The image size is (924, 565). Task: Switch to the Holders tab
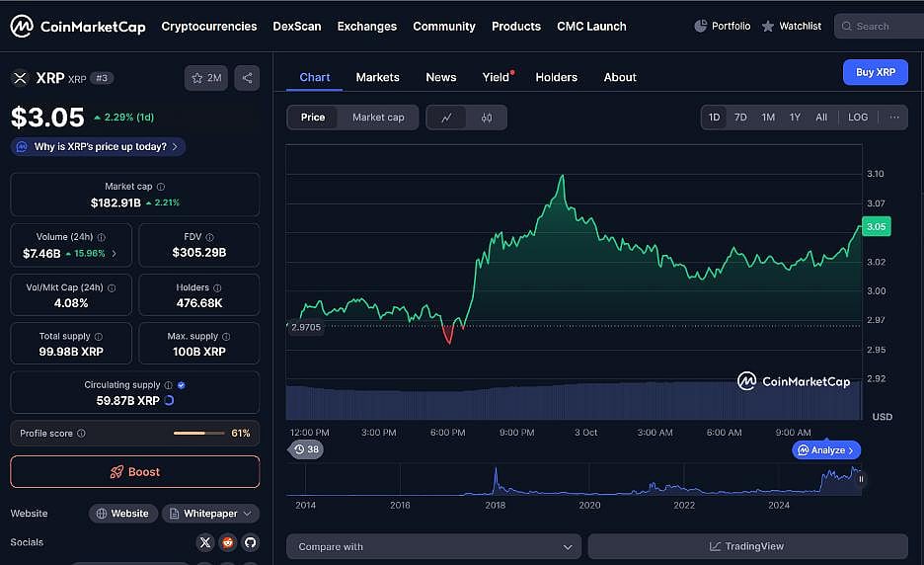(x=556, y=77)
